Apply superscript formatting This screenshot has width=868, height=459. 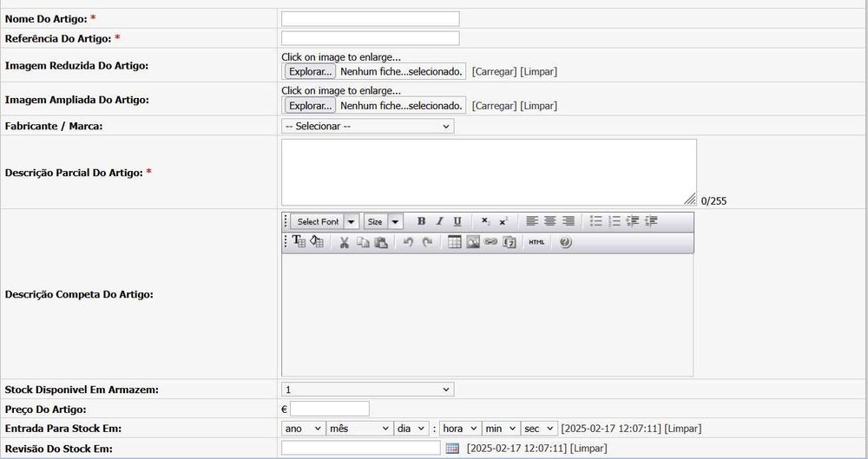503,221
